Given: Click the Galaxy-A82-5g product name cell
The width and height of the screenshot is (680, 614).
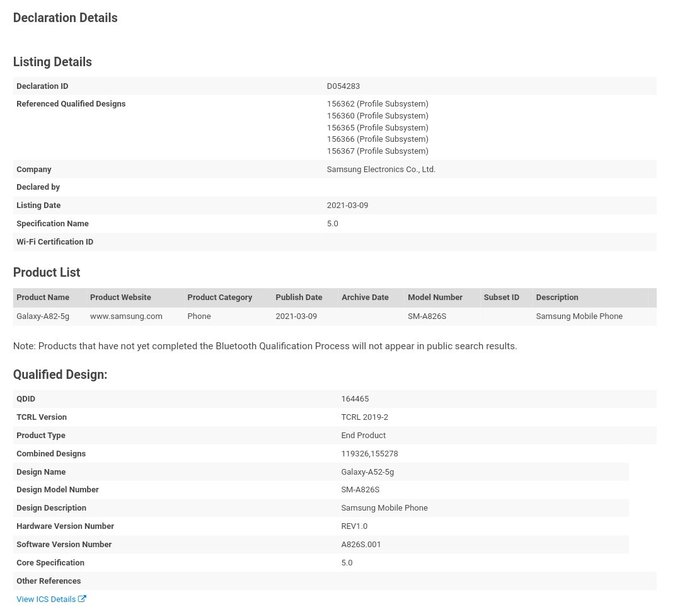Looking at the screenshot, I should [43, 316].
